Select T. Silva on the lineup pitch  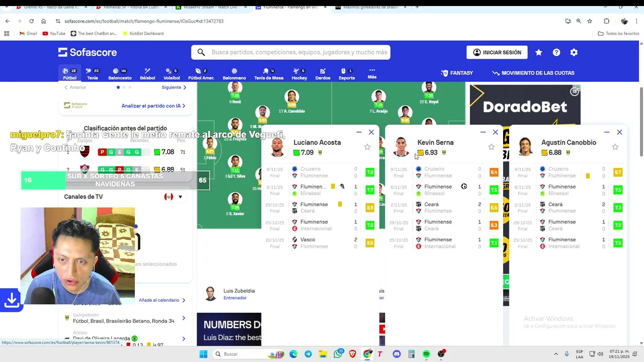pyautogui.click(x=235, y=167)
